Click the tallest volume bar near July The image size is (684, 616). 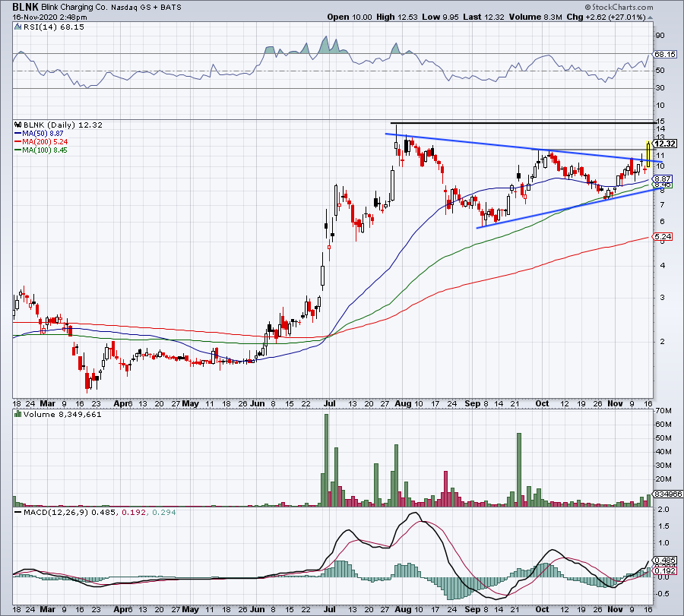click(x=326, y=460)
